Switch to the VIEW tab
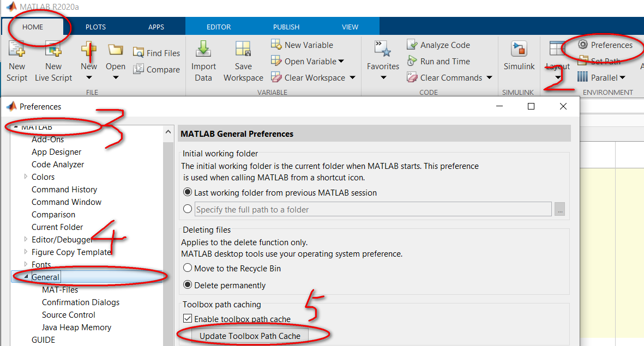 (350, 27)
